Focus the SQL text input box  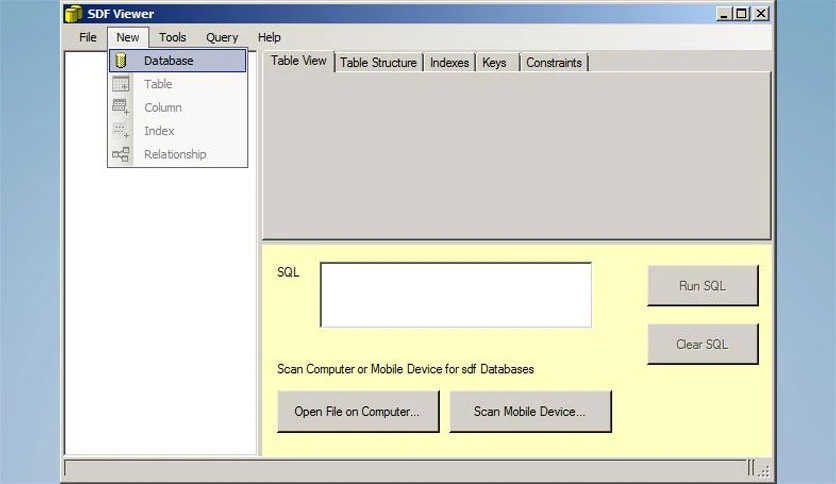pyautogui.click(x=456, y=295)
